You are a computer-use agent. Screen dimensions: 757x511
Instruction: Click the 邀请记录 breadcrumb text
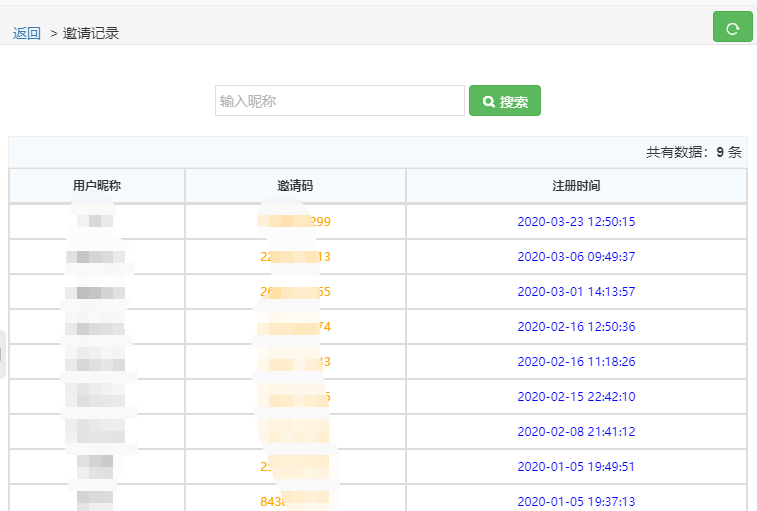point(91,33)
